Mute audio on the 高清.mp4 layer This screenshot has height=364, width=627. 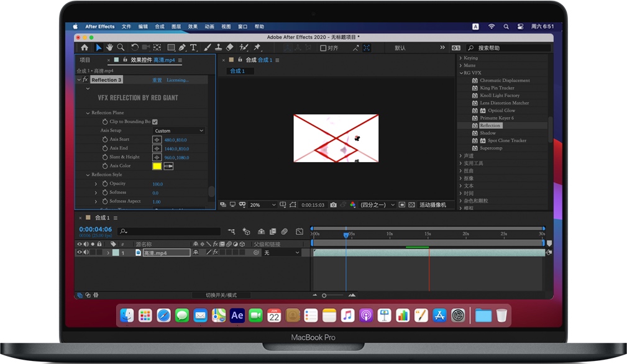pos(85,252)
